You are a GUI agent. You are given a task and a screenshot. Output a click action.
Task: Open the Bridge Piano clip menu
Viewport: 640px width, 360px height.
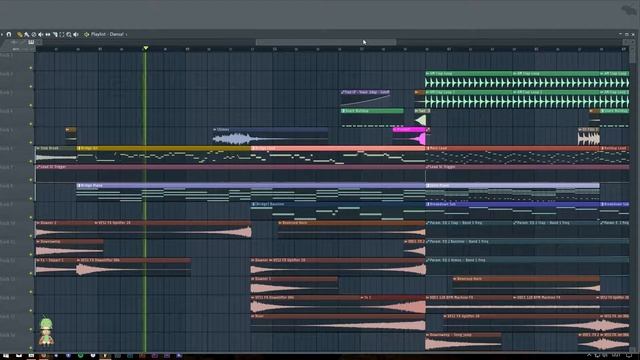click(78, 186)
